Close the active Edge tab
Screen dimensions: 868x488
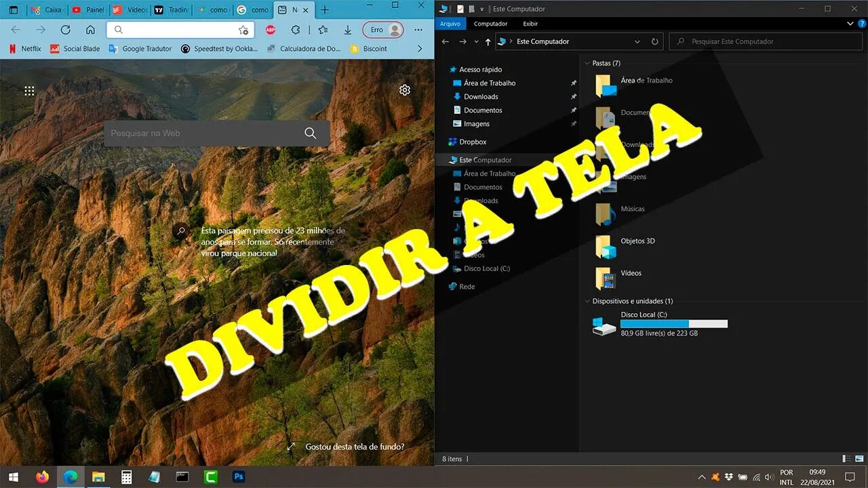click(306, 10)
